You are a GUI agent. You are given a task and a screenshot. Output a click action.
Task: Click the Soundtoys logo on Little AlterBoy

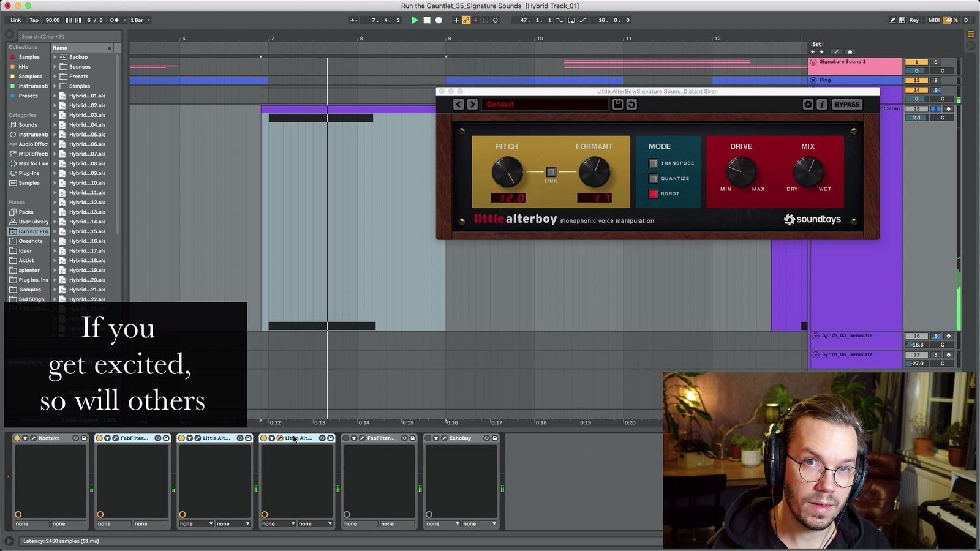(x=812, y=219)
